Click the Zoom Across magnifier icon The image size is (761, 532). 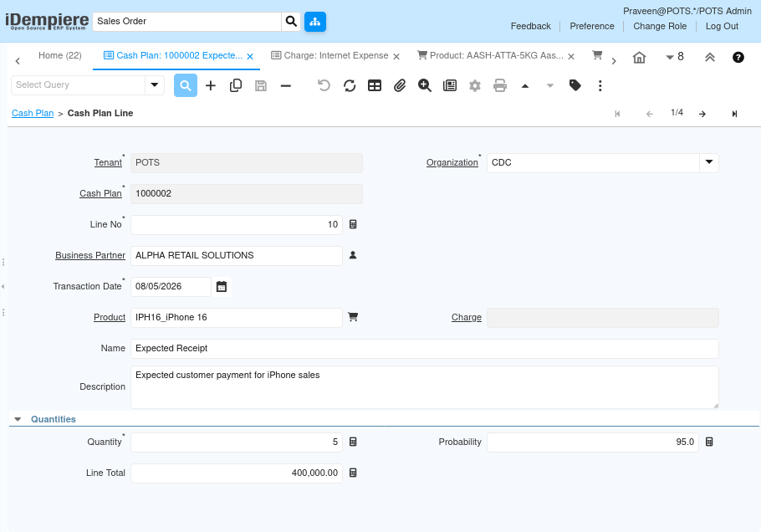(x=425, y=86)
